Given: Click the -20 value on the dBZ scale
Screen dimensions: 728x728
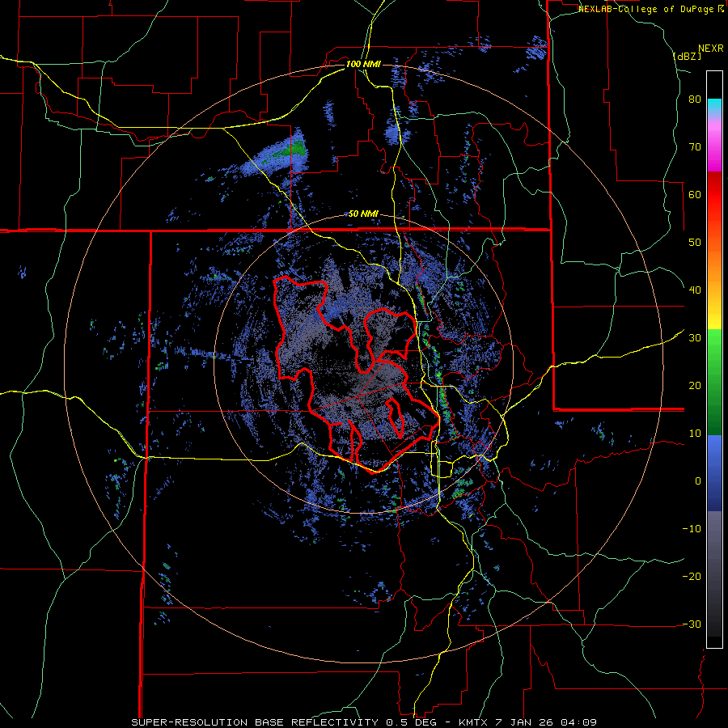Looking at the screenshot, I should (x=692, y=576).
